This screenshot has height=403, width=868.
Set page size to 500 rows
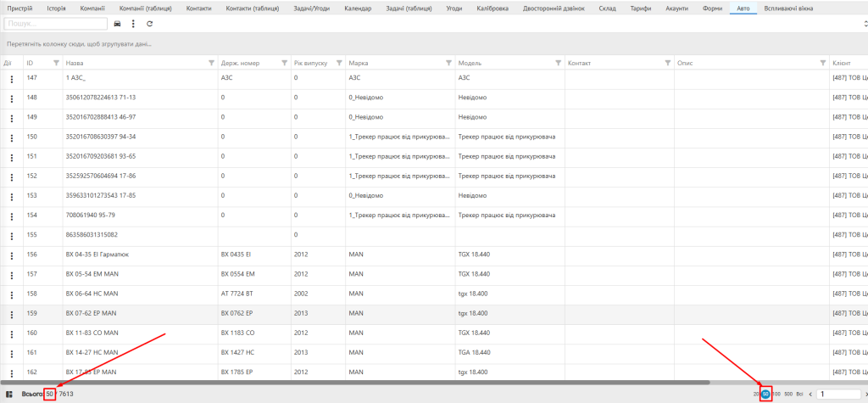pos(788,395)
